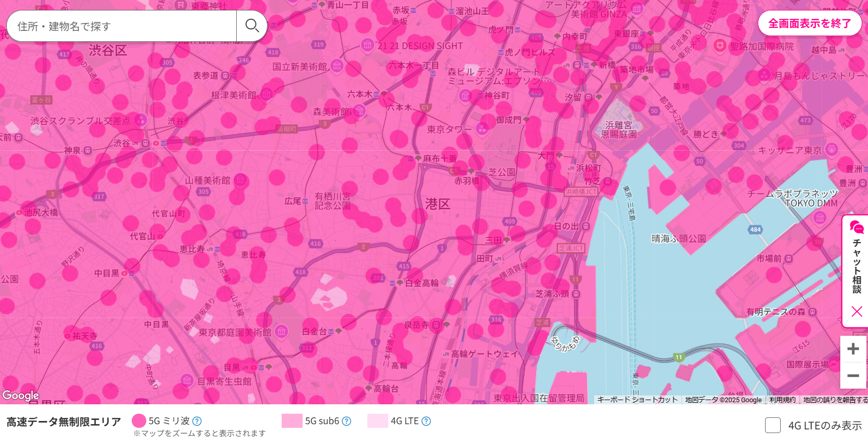Select the Nezu Museum icon
The height and width of the screenshot is (443, 868).
click(x=267, y=94)
